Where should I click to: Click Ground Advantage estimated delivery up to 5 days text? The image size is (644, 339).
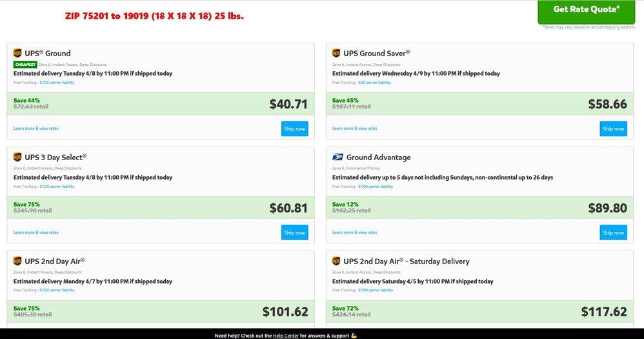442,178
